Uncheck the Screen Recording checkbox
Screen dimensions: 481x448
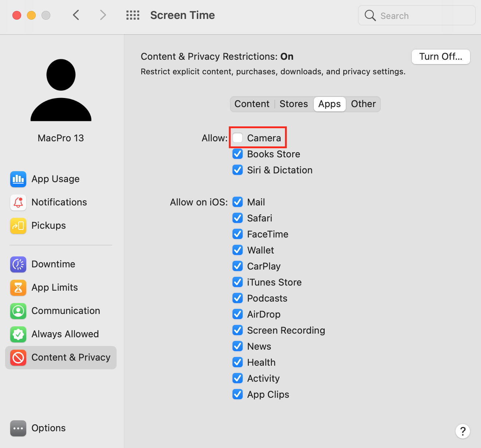(238, 330)
